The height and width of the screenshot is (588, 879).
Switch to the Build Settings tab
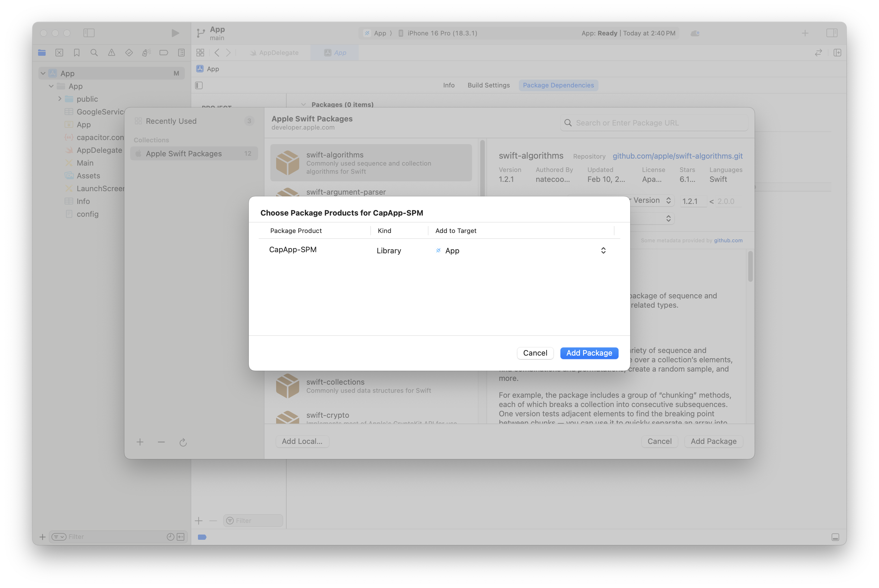[488, 85]
